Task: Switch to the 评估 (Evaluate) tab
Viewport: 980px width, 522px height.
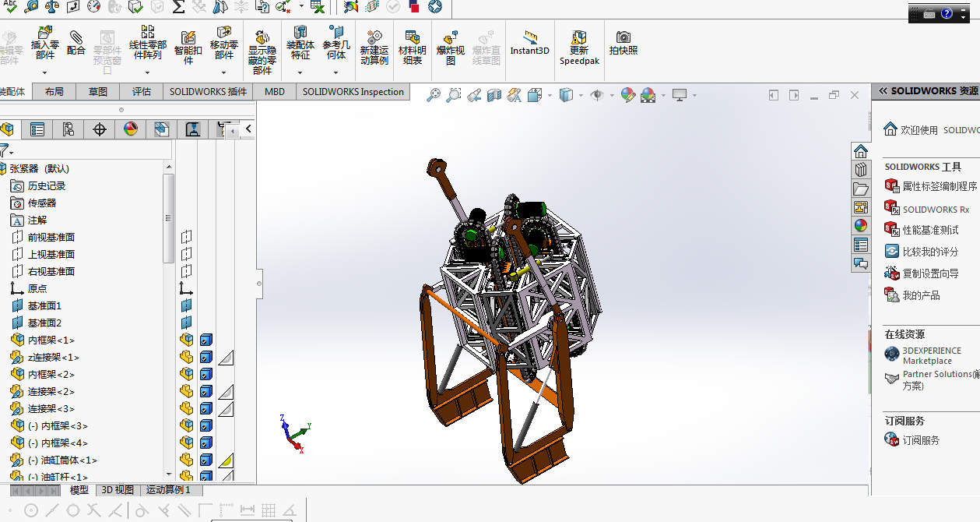Action: 142,92
